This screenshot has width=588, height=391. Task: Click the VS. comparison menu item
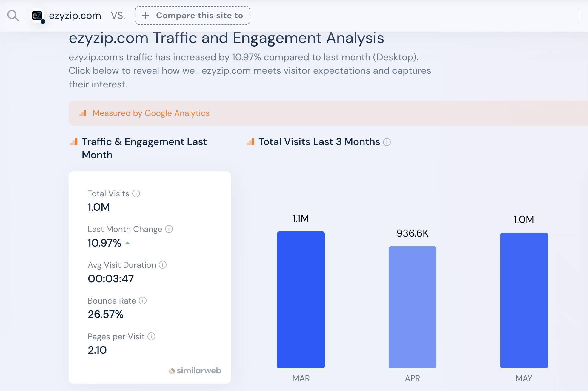(x=119, y=16)
